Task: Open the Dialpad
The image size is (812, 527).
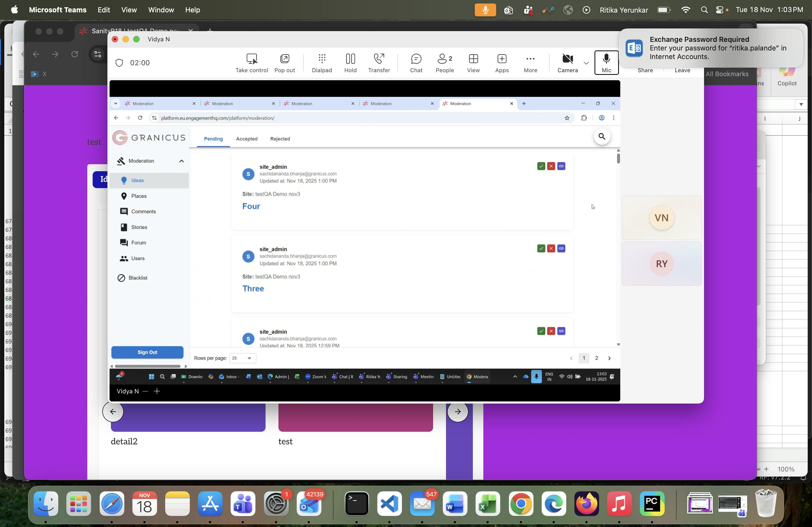Action: (321, 59)
